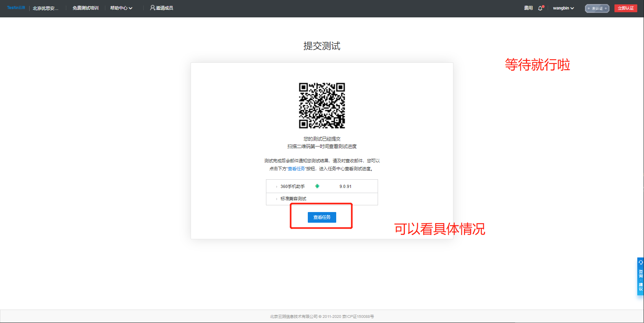Click the headset icon on the side widget
644x323 pixels.
640,263
